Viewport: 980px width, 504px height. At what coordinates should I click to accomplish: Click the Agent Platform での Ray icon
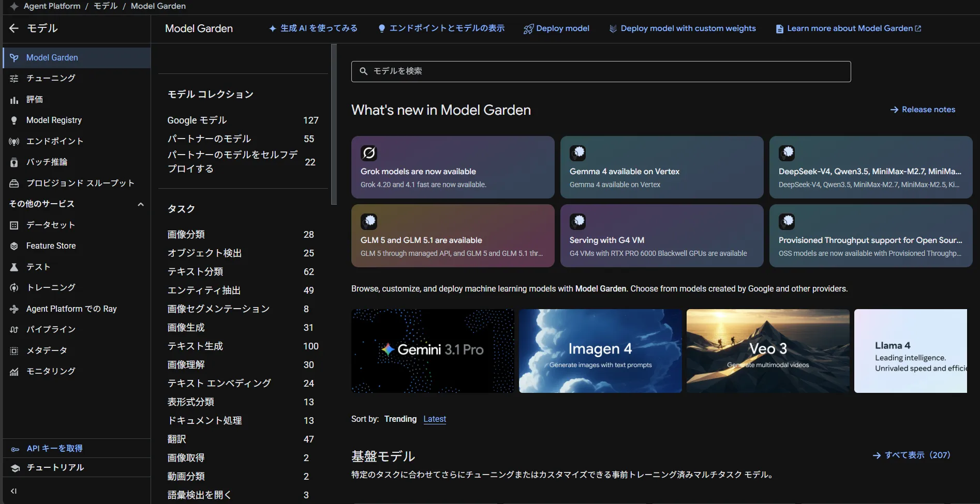(14, 309)
